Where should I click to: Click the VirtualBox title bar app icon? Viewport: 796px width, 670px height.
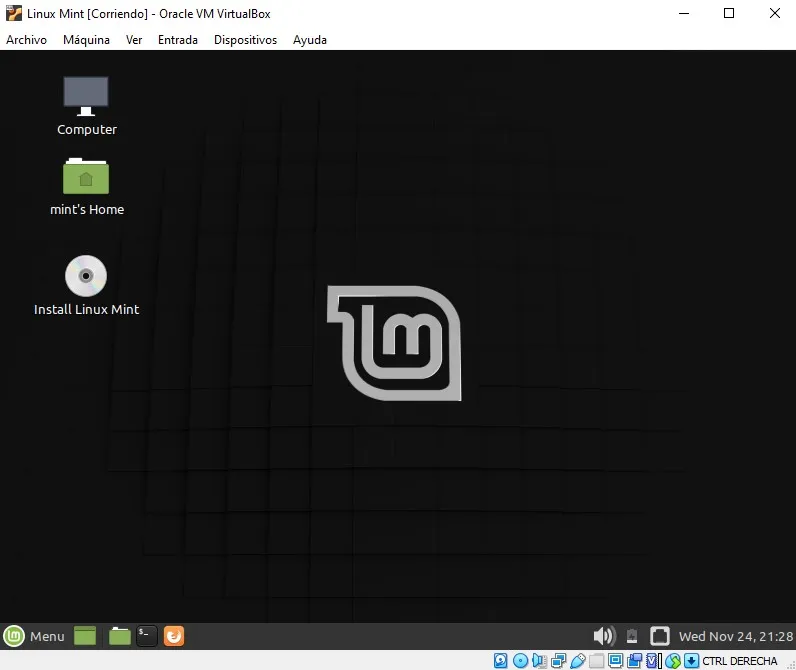14,13
